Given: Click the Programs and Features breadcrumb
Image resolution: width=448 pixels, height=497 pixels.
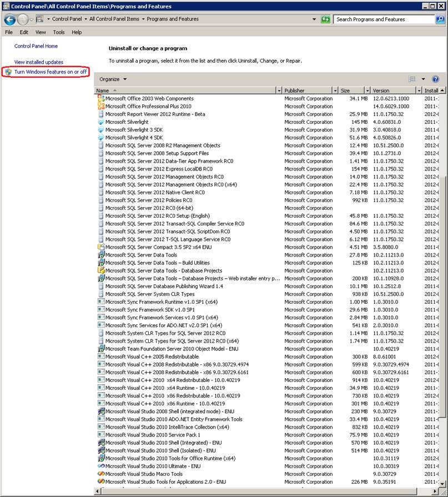Looking at the screenshot, I should (x=173, y=19).
